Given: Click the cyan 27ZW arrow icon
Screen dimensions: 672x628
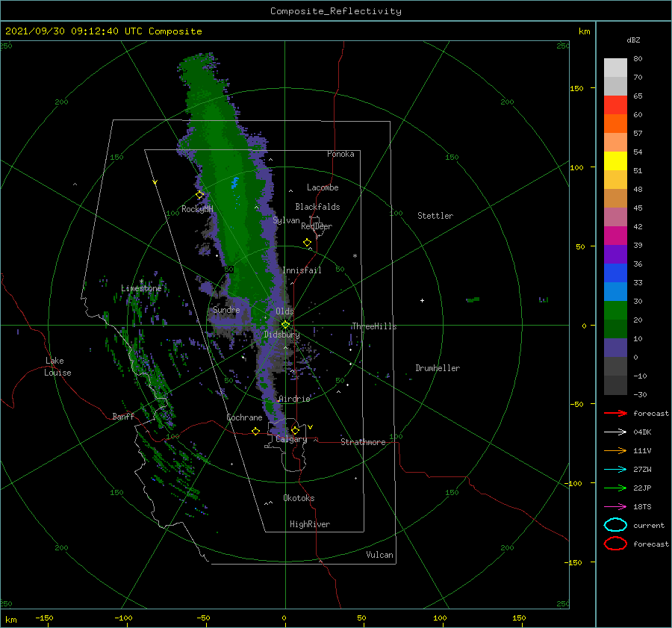Looking at the screenshot, I should pyautogui.click(x=615, y=470).
